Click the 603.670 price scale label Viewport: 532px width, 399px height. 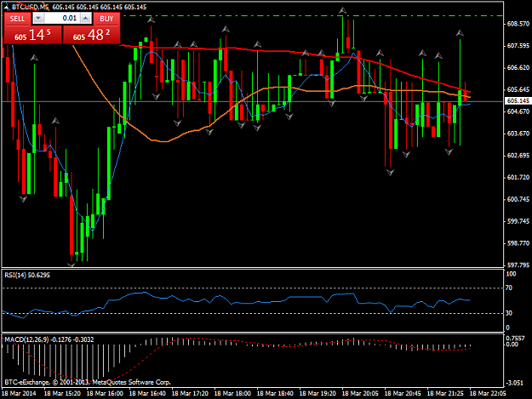pyautogui.click(x=518, y=134)
